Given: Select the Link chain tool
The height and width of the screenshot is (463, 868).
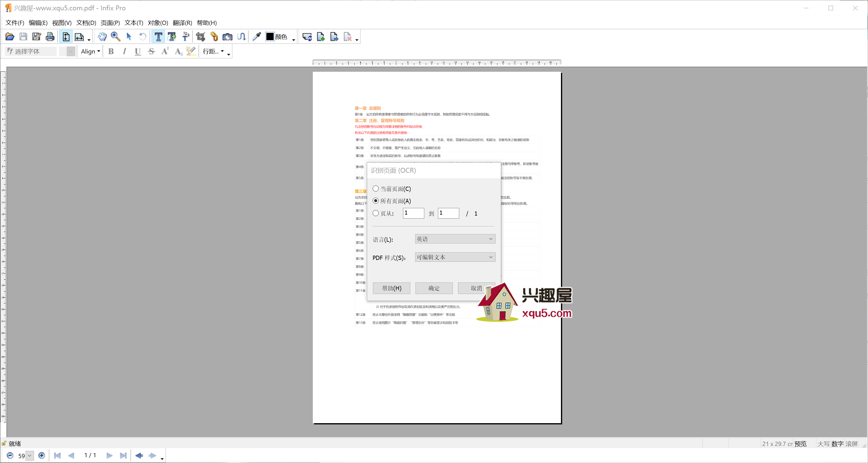Looking at the screenshot, I should 214,37.
